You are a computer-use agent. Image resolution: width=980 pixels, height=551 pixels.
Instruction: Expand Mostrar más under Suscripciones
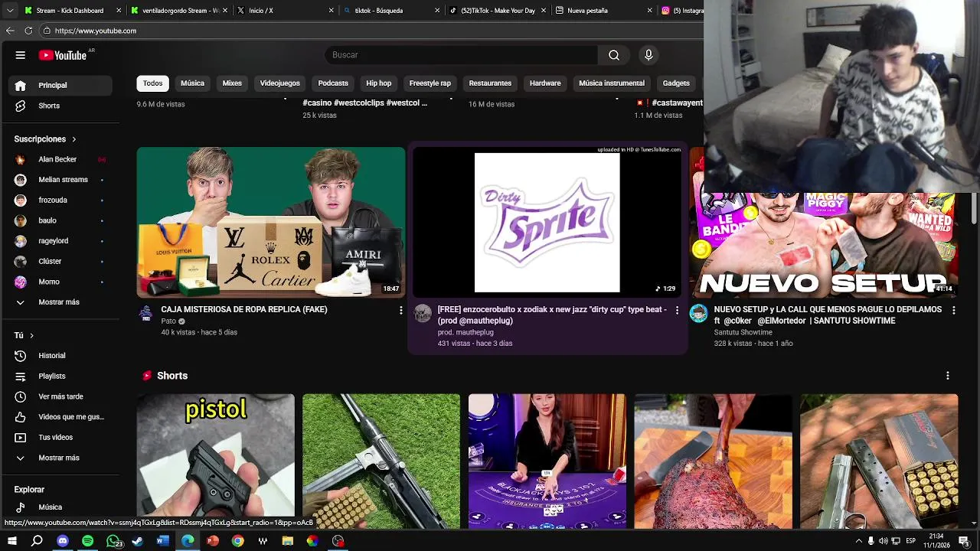pyautogui.click(x=60, y=302)
